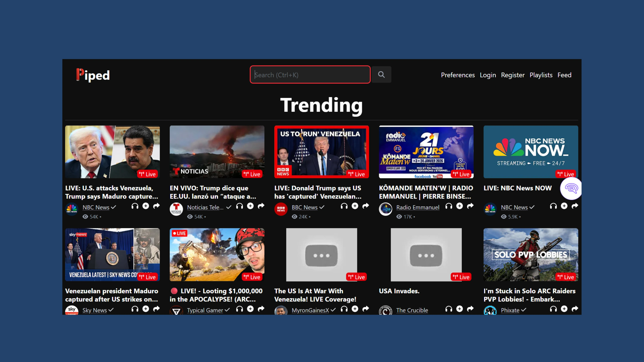
Task: Open the NOTICIAS fire thumbnail
Action: click(x=217, y=152)
